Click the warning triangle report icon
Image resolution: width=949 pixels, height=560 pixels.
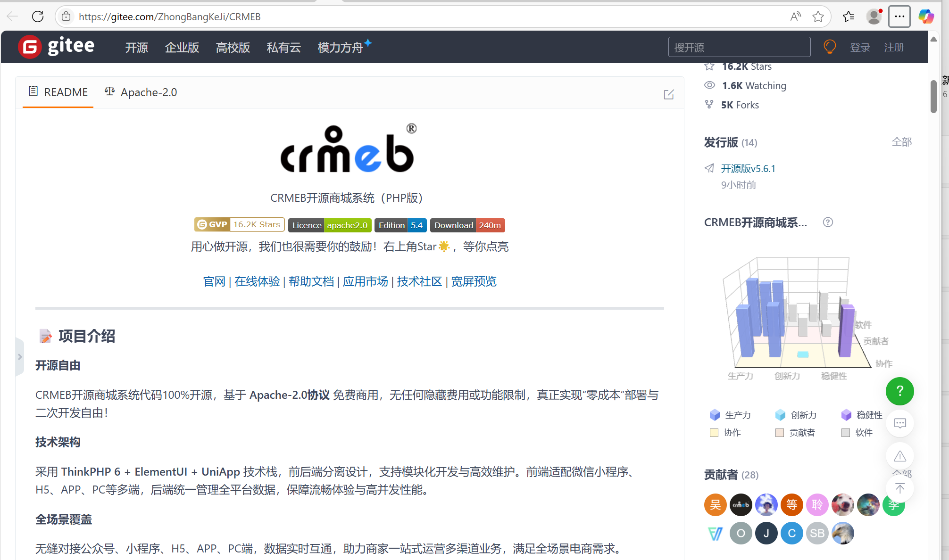(899, 456)
